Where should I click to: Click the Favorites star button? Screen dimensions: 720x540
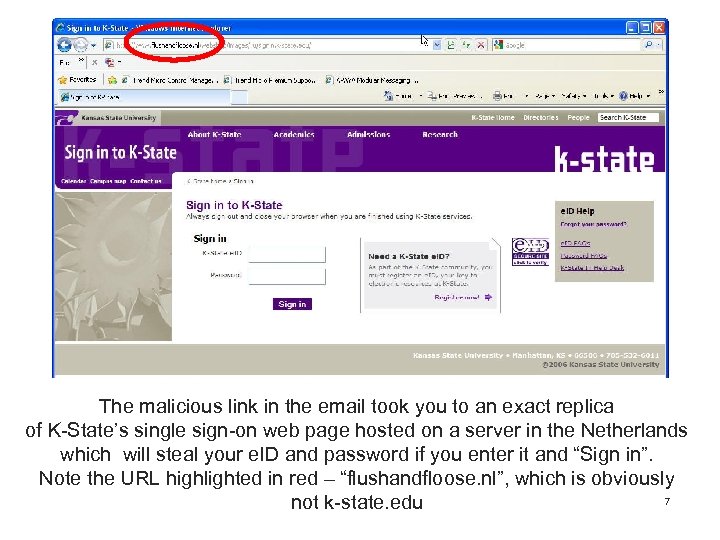click(77, 80)
